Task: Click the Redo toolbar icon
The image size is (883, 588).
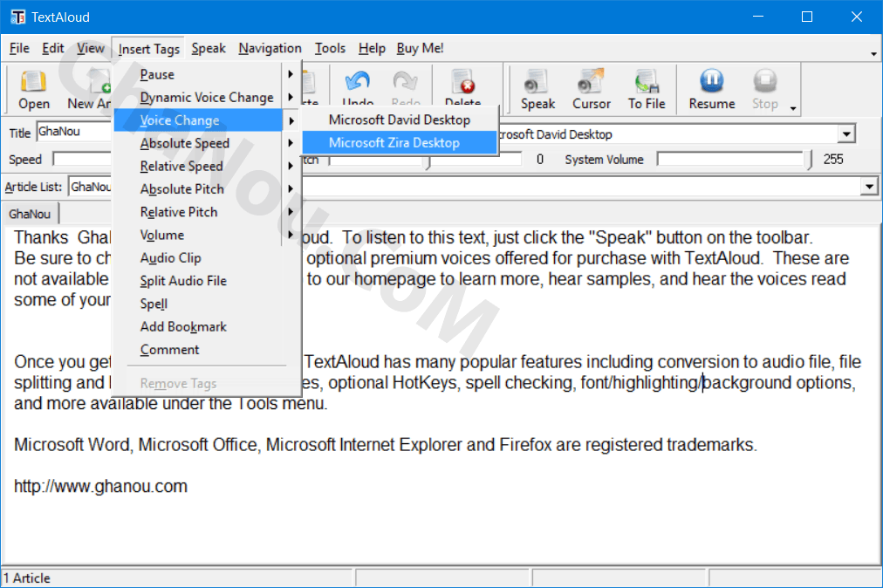Action: coord(406,86)
